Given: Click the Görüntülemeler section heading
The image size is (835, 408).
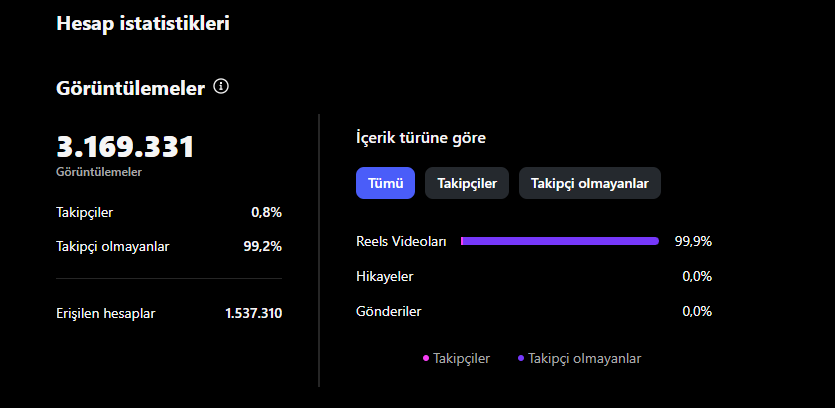Looking at the screenshot, I should point(130,88).
